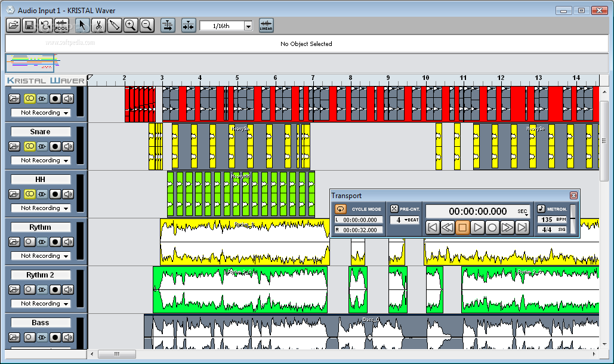Click Transport fast forward button
614x364 pixels.
tap(507, 227)
